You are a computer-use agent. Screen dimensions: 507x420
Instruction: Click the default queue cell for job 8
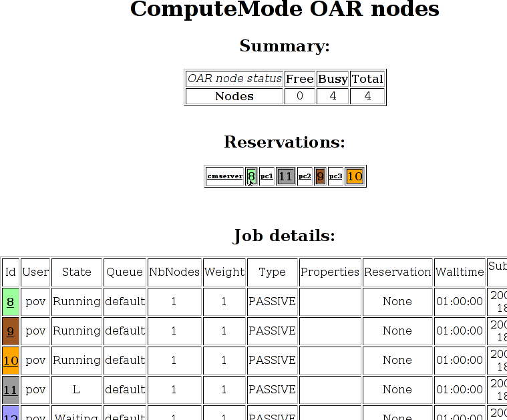[x=124, y=301]
